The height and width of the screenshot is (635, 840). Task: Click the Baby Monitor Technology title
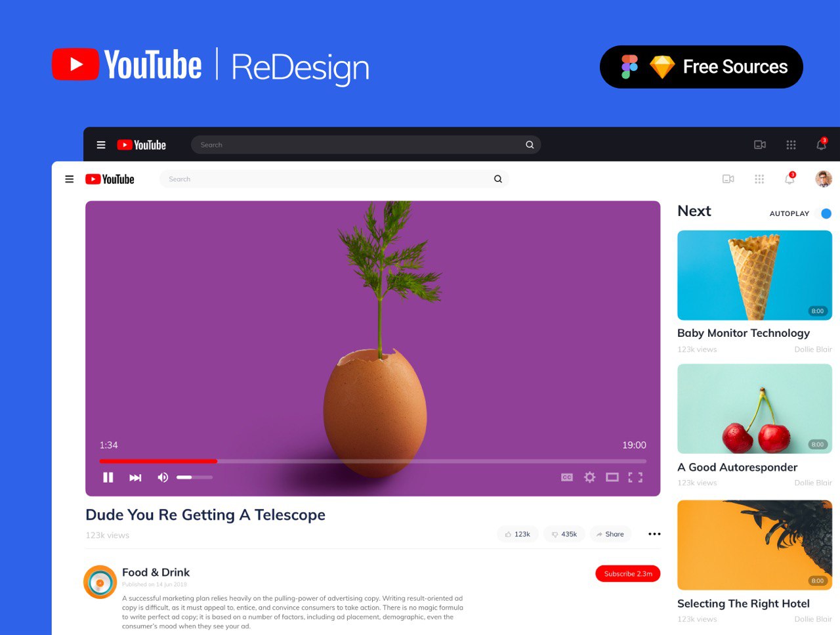744,334
